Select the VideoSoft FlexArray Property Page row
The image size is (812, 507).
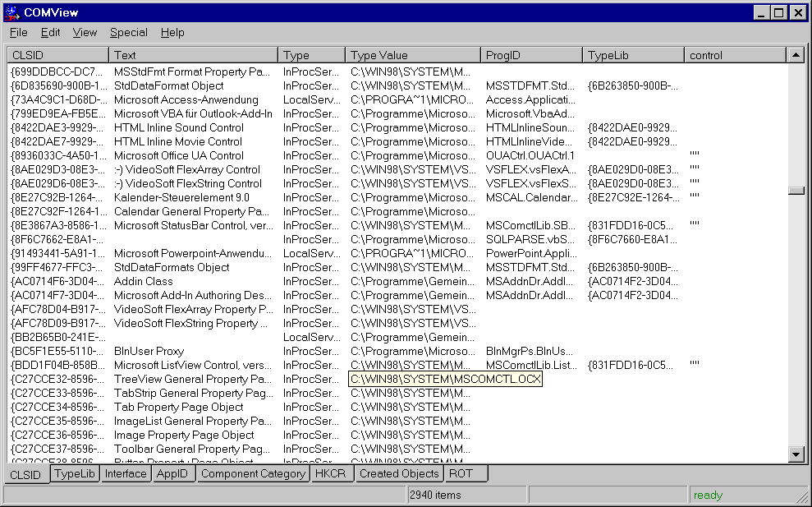pos(397,310)
